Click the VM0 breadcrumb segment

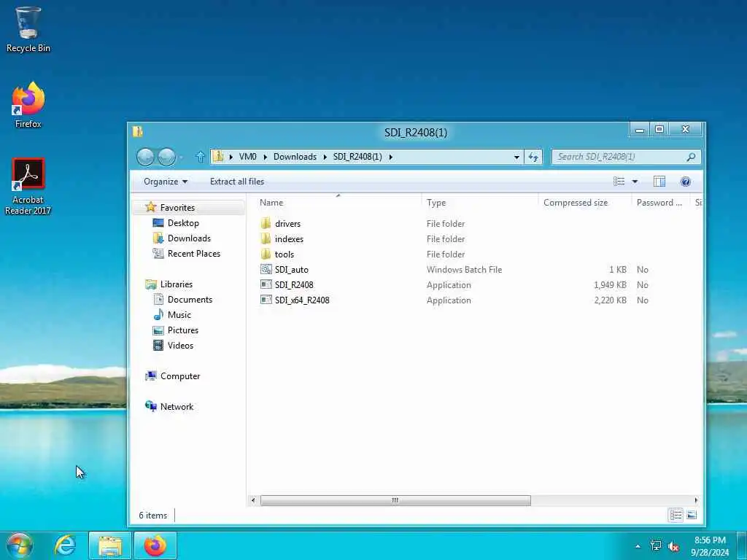pos(248,157)
